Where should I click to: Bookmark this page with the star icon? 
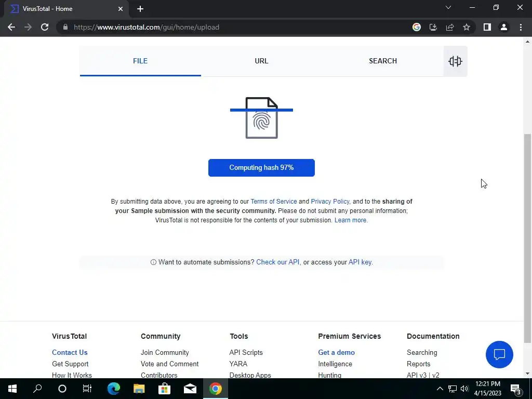point(467,27)
